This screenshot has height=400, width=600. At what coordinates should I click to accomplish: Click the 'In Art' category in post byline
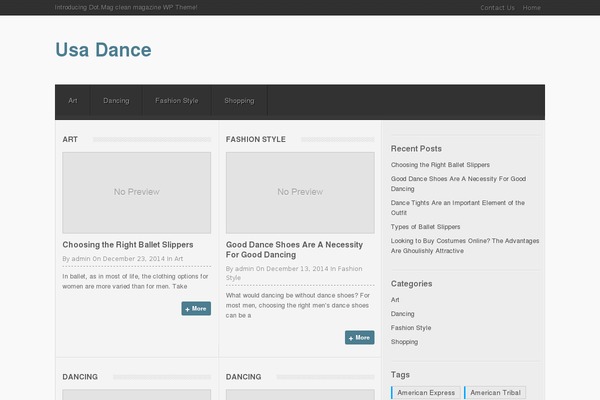[175, 259]
